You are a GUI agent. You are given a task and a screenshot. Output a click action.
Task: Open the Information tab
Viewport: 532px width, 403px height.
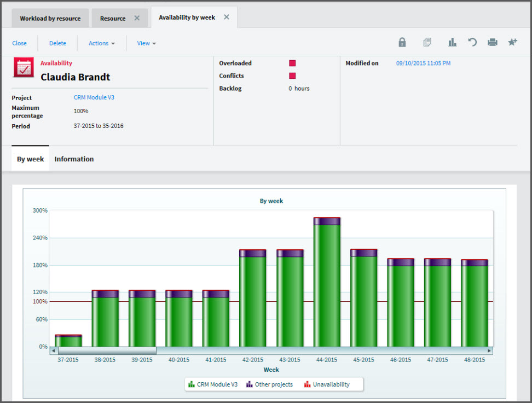pos(74,159)
